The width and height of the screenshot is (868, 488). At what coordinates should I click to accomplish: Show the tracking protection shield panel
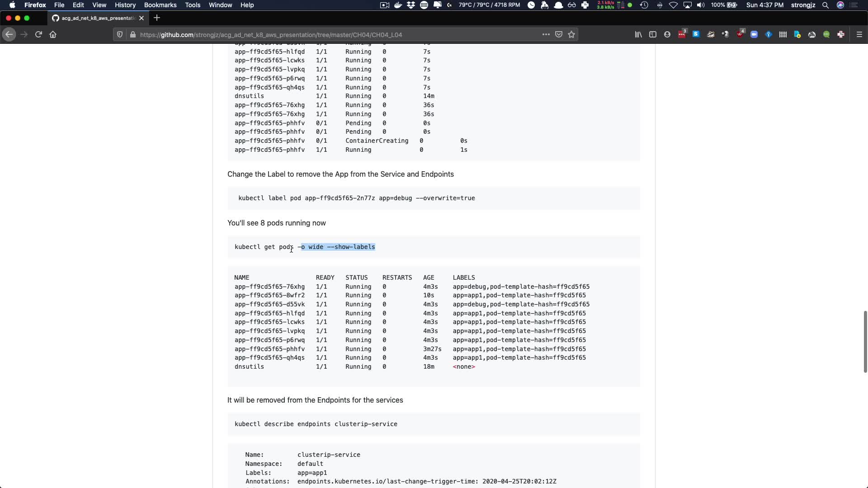[120, 34]
